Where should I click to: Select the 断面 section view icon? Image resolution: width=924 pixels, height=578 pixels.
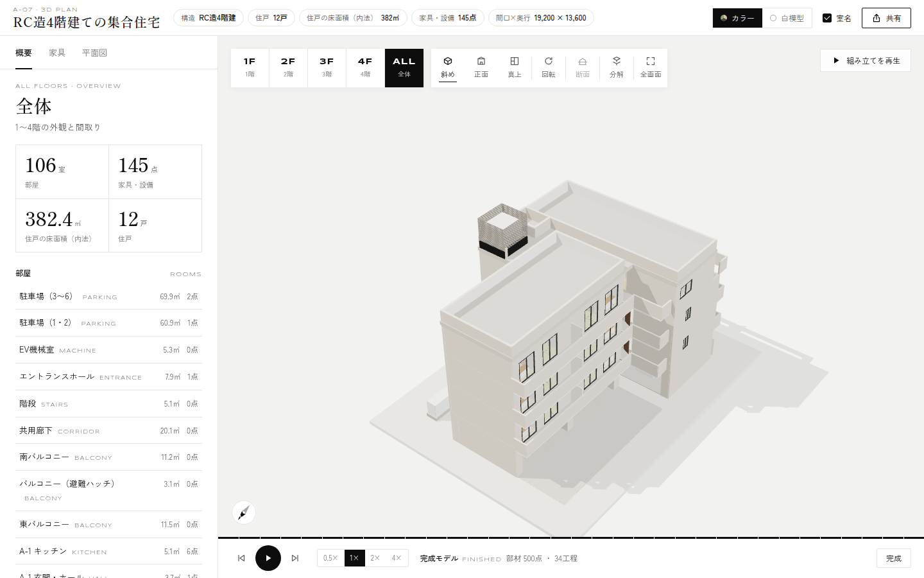point(583,67)
